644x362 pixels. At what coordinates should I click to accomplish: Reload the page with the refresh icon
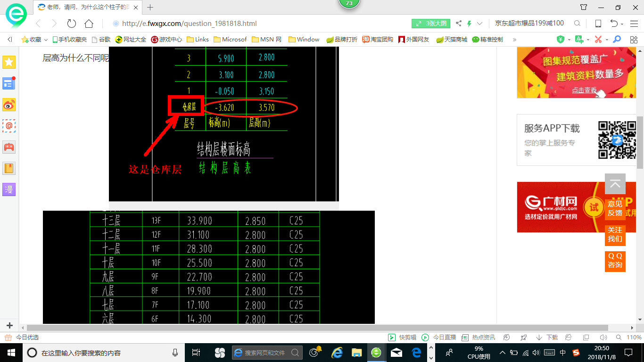click(x=72, y=24)
